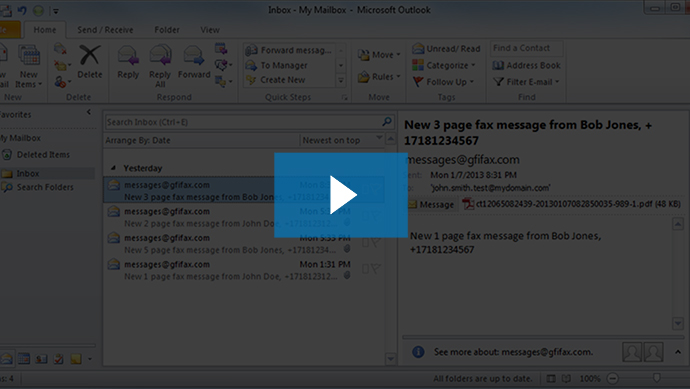The image size is (690, 389).
Task: Click the Message button in the reading pane
Action: [430, 205]
